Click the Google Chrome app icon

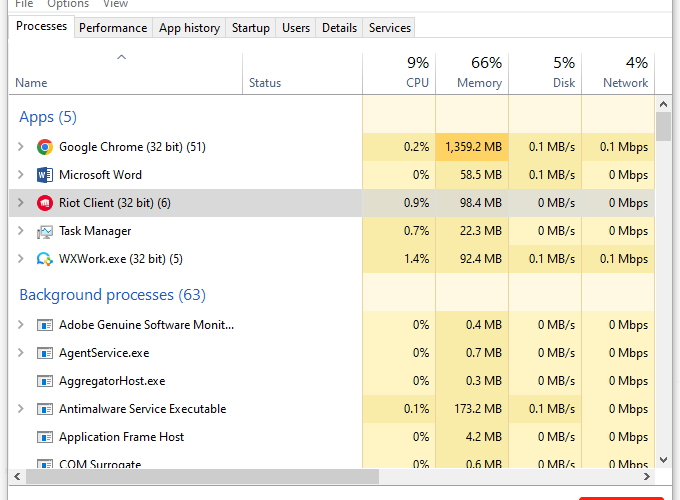(45, 147)
